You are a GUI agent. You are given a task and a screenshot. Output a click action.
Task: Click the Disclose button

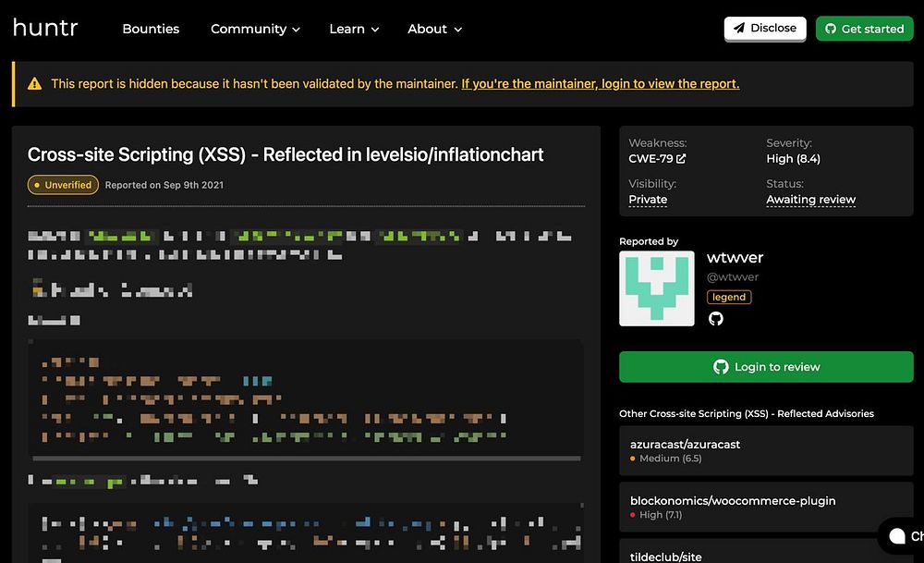click(765, 29)
